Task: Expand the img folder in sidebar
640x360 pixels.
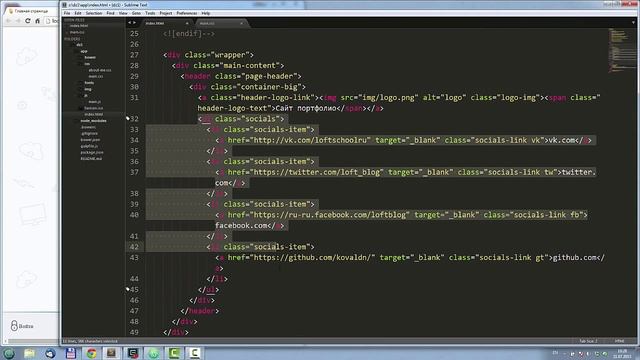Action: [x=88, y=89]
